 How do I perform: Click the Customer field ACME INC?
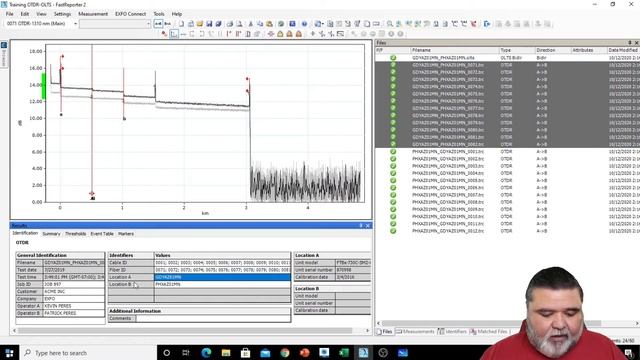[x=73, y=291]
